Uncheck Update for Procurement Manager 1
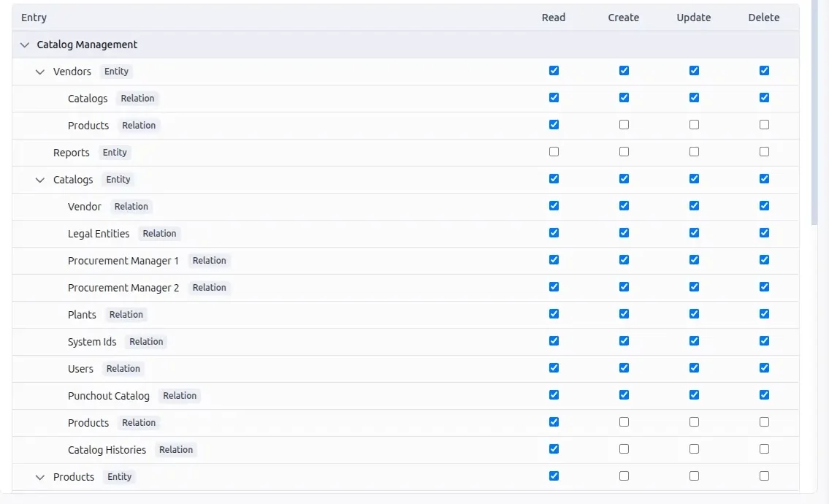This screenshot has width=829, height=504. pyautogui.click(x=694, y=259)
